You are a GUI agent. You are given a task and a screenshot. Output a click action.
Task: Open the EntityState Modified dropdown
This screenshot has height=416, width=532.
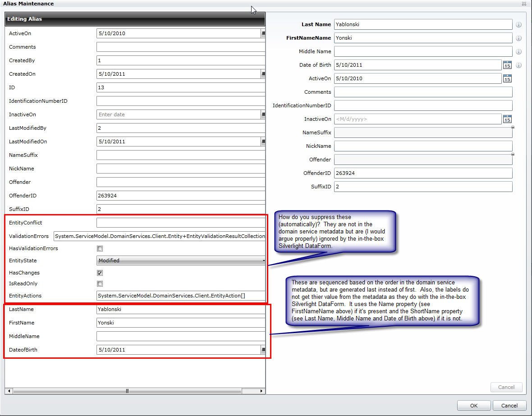181,261
